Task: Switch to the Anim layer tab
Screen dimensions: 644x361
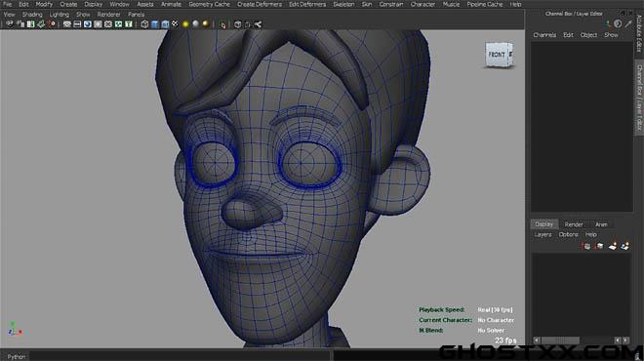Action: (601, 224)
